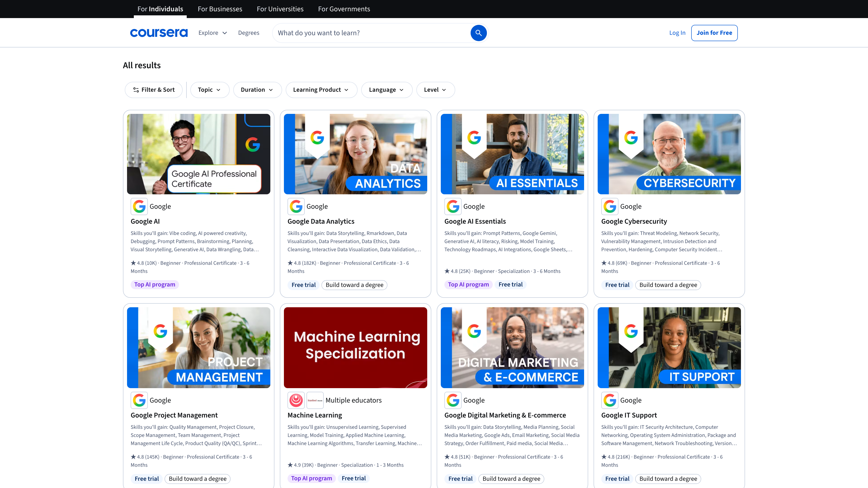
Task: Open the Machine Learning Specialization thumbnail
Action: coord(355,347)
